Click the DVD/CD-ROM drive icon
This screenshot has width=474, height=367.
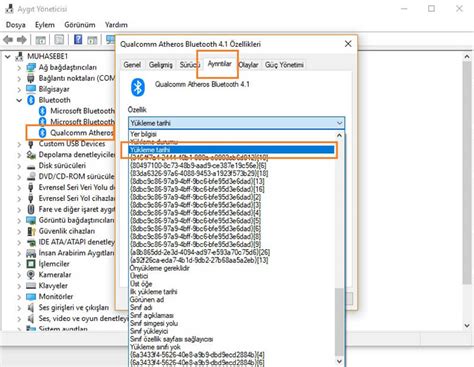[x=31, y=176]
